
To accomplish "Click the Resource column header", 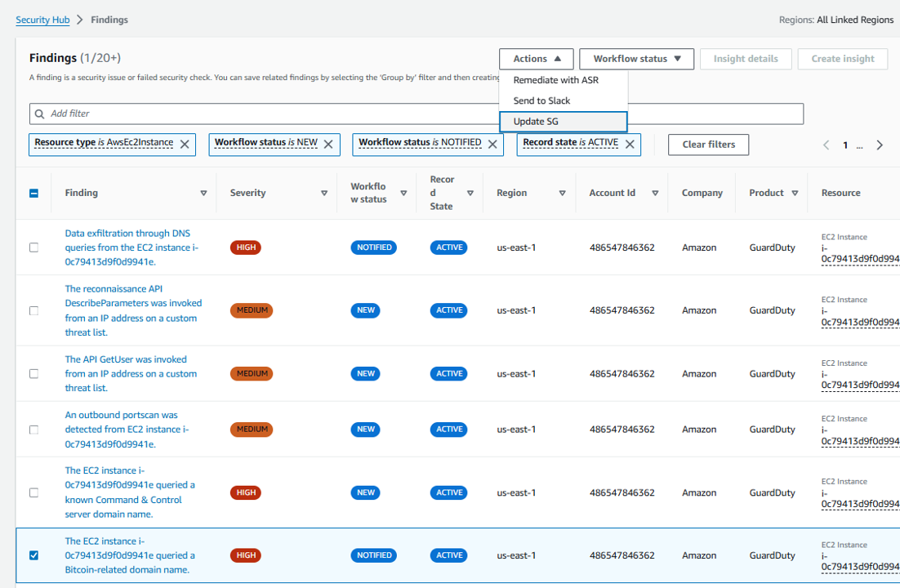I will pos(840,193).
